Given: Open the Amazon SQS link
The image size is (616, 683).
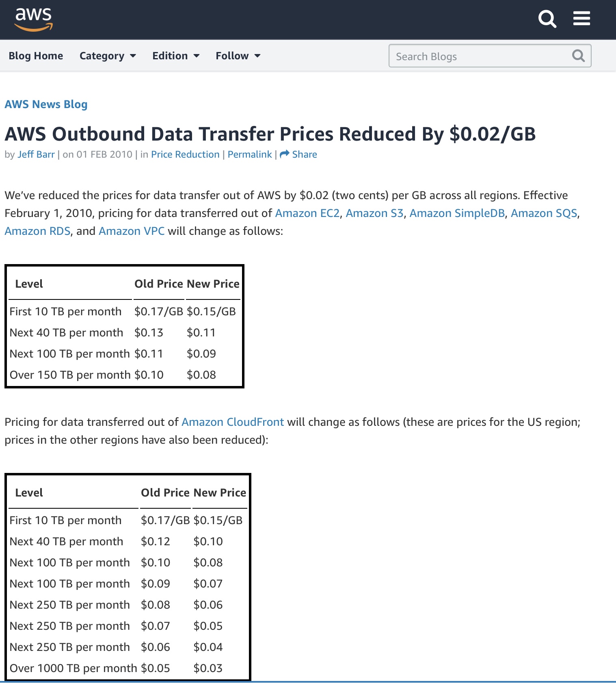Looking at the screenshot, I should pos(544,213).
